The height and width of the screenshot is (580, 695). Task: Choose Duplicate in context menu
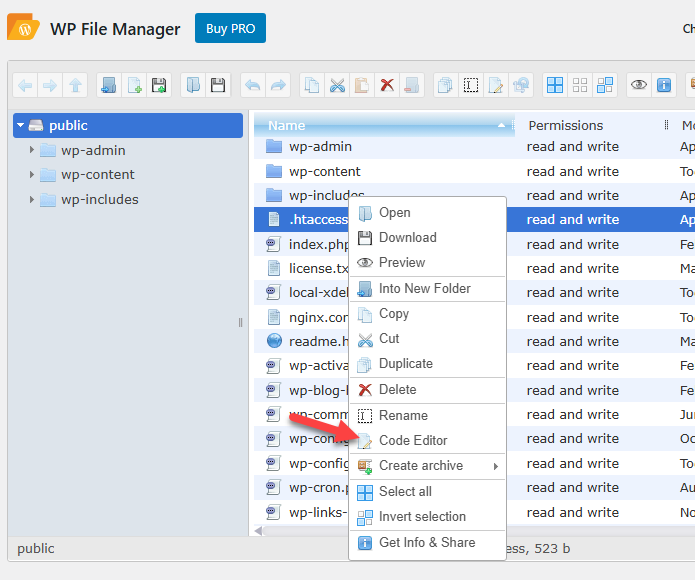coord(428,364)
